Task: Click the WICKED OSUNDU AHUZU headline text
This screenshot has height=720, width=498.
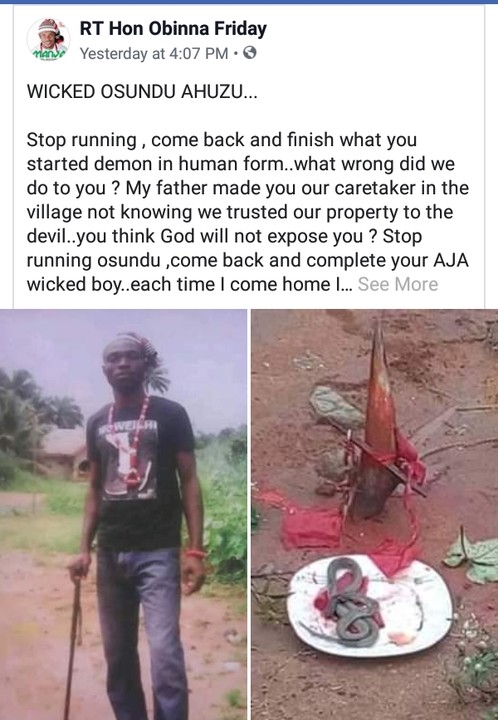Action: tap(142, 92)
